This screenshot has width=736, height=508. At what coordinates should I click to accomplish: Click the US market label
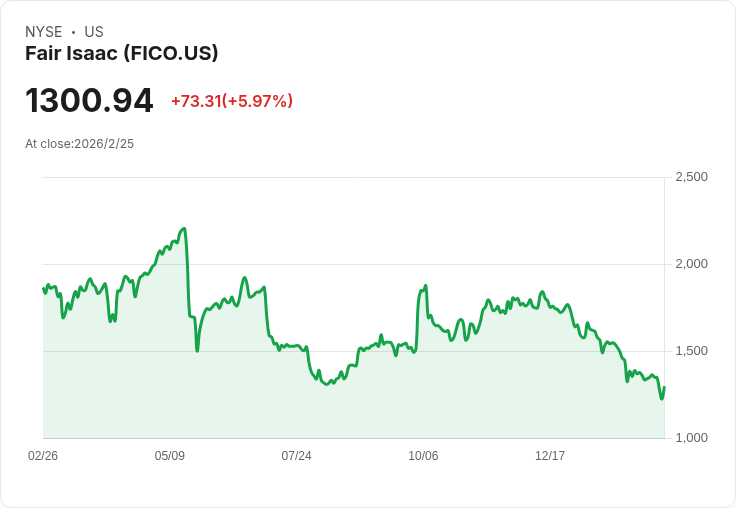click(94, 32)
